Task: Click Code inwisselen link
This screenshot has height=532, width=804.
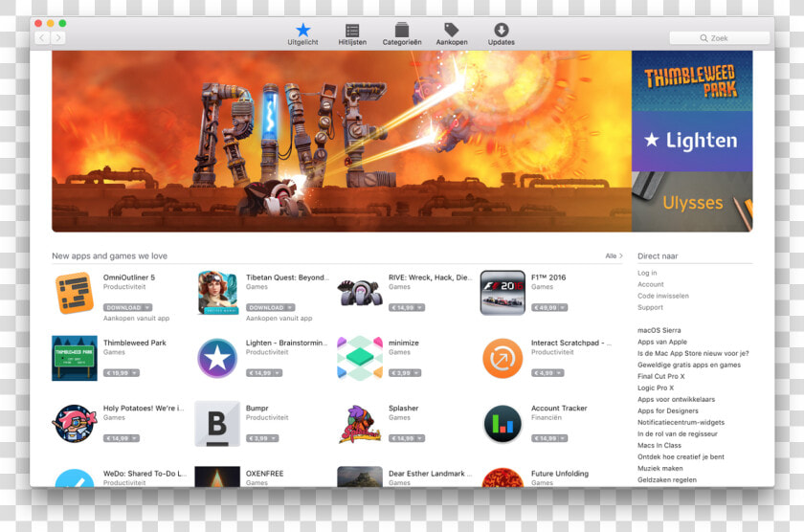Action: (x=663, y=296)
